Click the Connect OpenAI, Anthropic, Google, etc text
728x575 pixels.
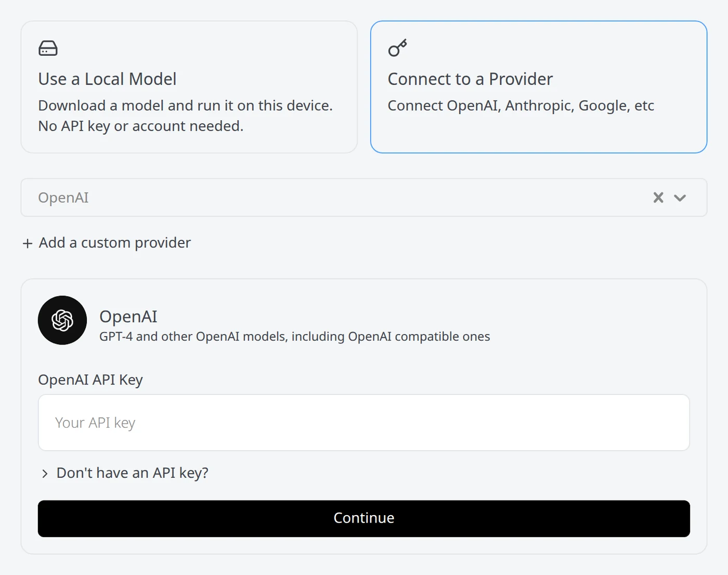click(x=521, y=106)
